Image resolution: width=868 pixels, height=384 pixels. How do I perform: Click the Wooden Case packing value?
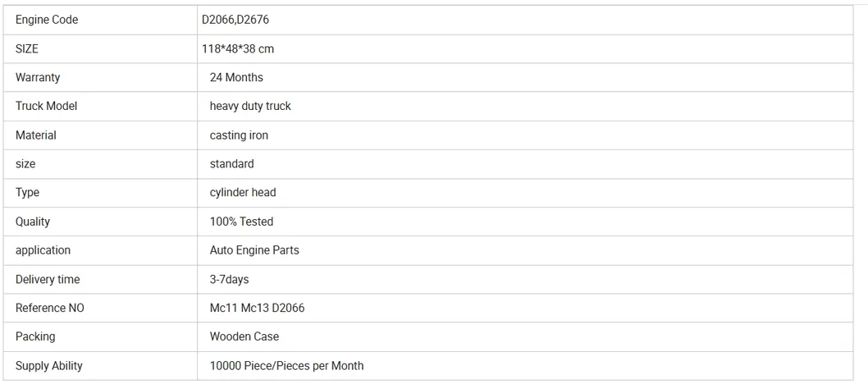[244, 336]
